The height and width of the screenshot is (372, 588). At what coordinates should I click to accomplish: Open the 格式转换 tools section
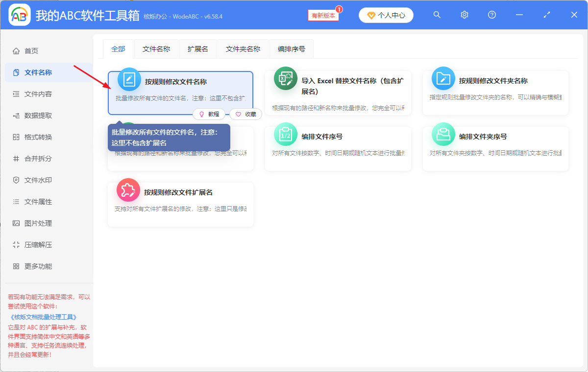[36, 137]
